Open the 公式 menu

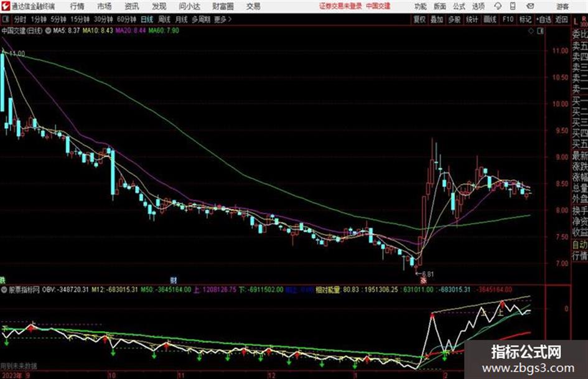pos(459,6)
